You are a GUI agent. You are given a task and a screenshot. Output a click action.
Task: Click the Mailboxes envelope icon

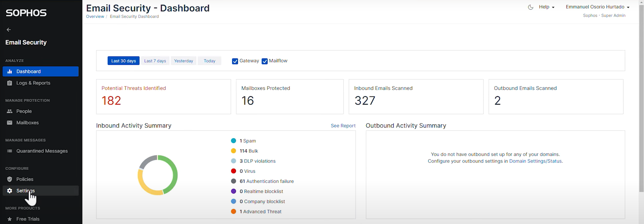coord(10,123)
